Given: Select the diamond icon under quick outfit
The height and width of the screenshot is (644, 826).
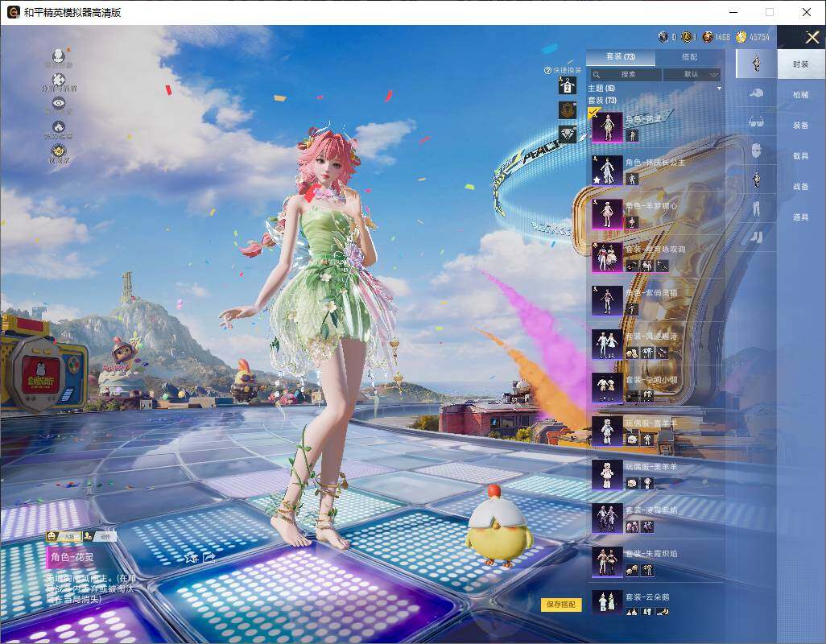Looking at the screenshot, I should tap(568, 134).
